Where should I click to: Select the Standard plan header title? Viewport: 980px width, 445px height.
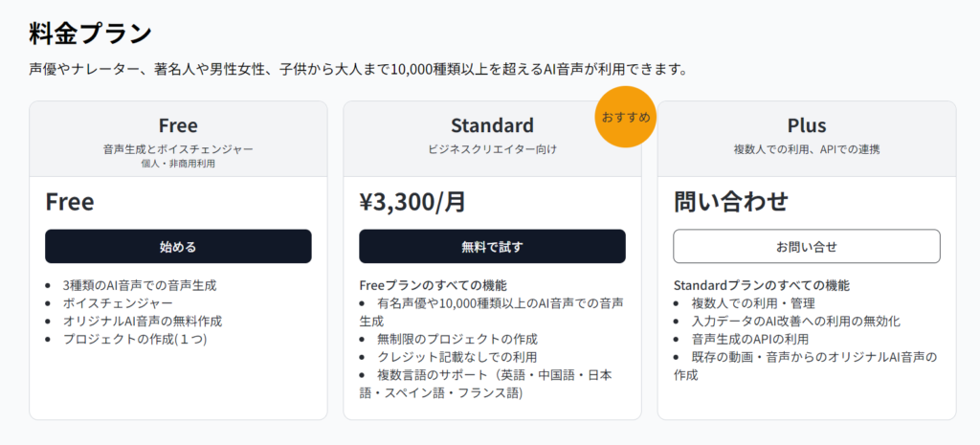coord(493,125)
